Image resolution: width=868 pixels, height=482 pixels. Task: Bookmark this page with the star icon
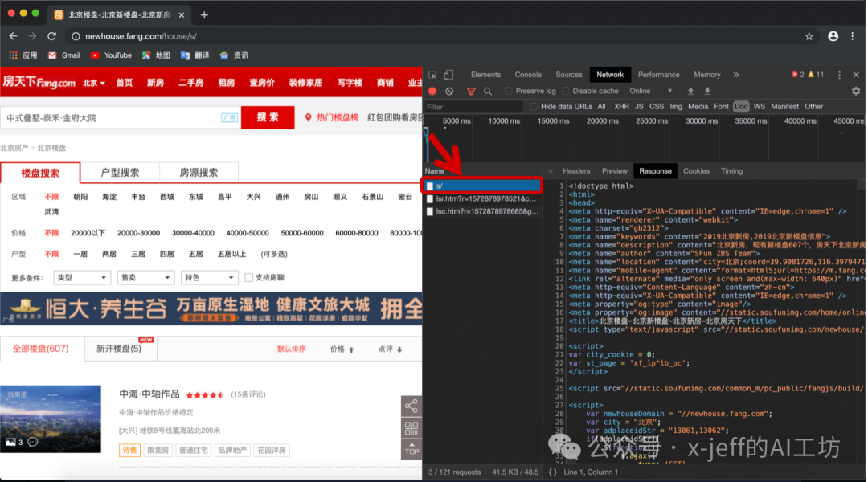pos(809,36)
